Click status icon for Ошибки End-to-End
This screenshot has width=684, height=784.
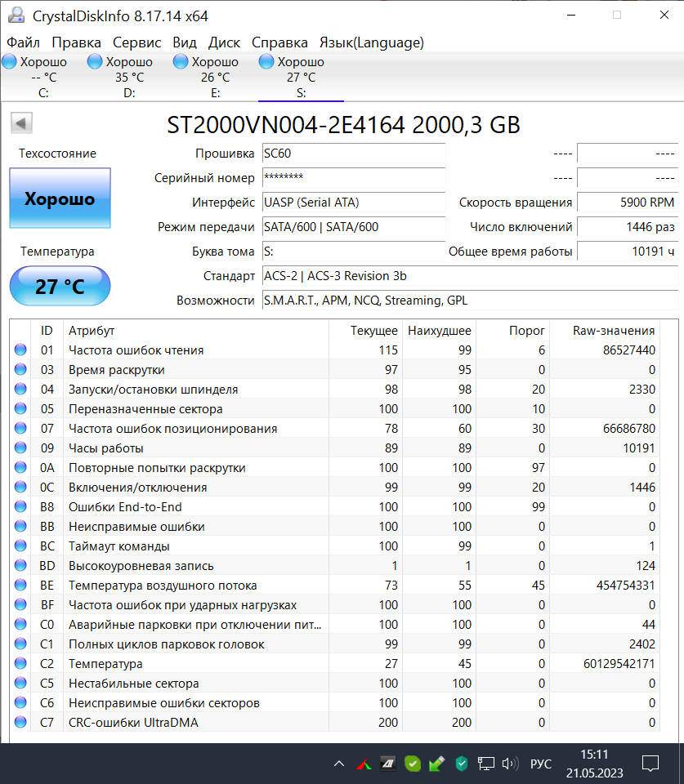point(20,506)
